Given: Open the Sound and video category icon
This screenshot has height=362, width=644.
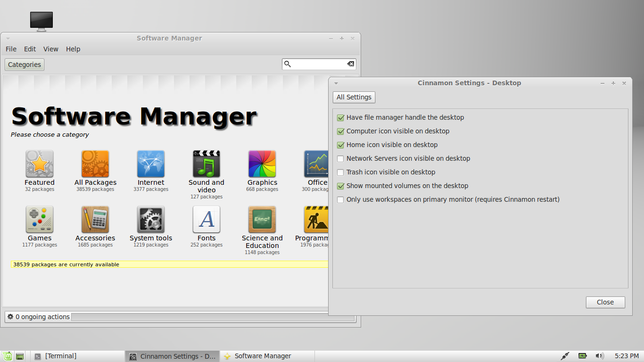Looking at the screenshot, I should tap(206, 164).
